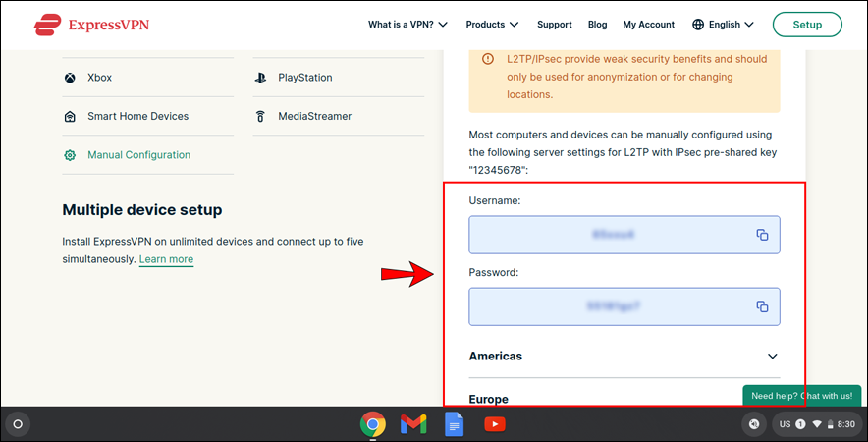Open the What is a VPN? menu
Viewport: 868px width, 442px height.
point(407,25)
